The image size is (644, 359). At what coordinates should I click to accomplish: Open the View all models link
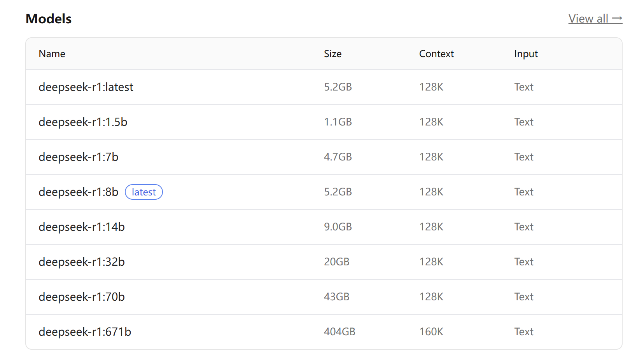[x=595, y=19]
